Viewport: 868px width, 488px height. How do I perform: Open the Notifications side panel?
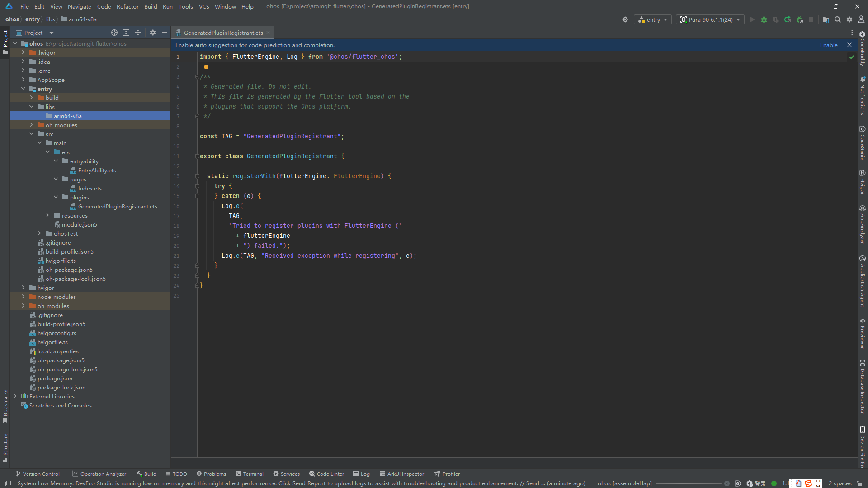tap(863, 95)
